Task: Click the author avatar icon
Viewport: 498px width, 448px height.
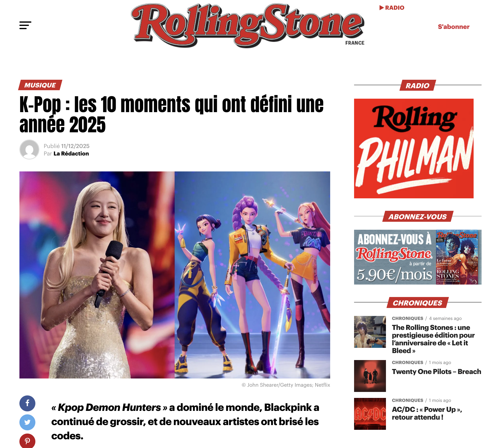Action: (x=29, y=149)
